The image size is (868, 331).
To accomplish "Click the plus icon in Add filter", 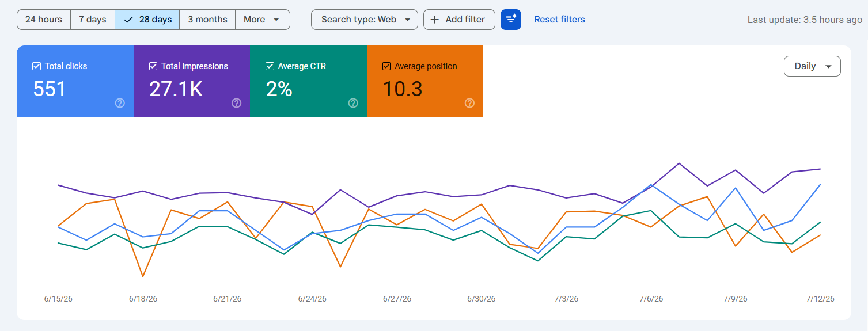I will click(x=435, y=20).
